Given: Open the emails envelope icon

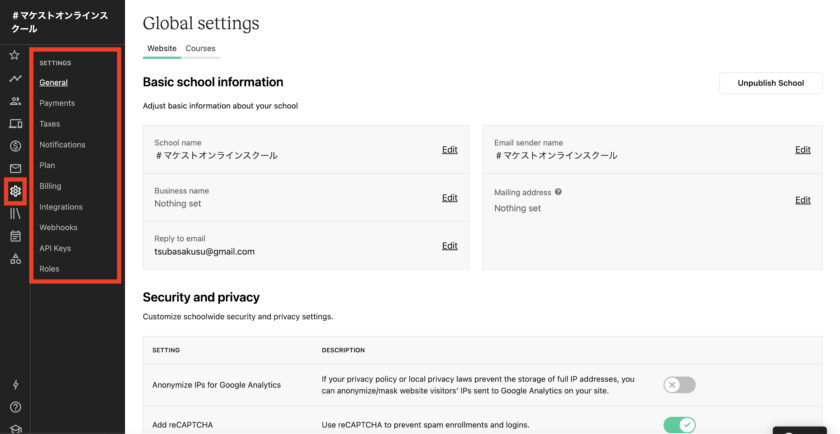Looking at the screenshot, I should [x=15, y=169].
